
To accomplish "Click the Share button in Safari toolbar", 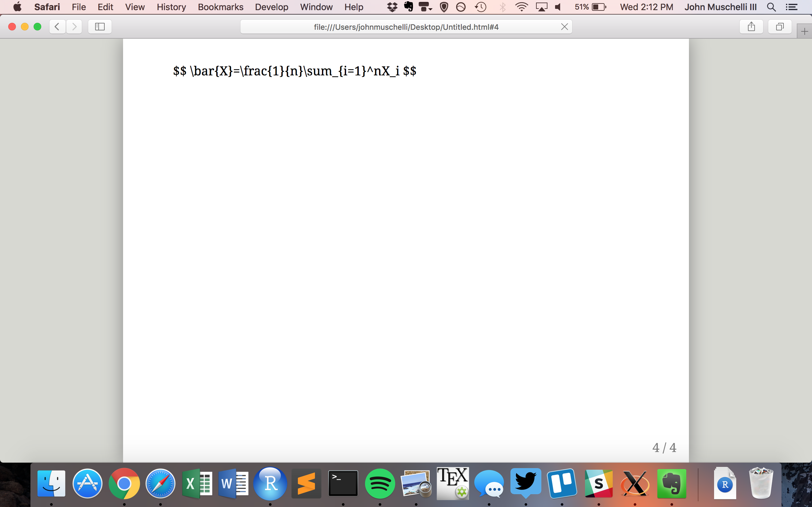I will [x=751, y=27].
